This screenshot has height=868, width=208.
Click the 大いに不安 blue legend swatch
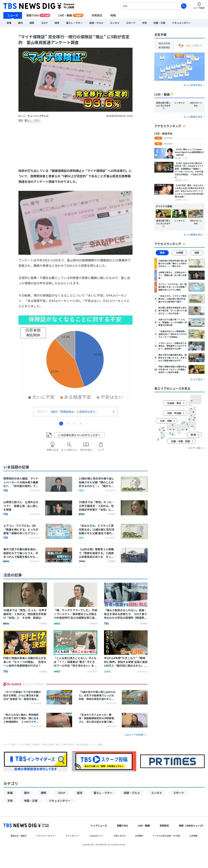tap(29, 397)
